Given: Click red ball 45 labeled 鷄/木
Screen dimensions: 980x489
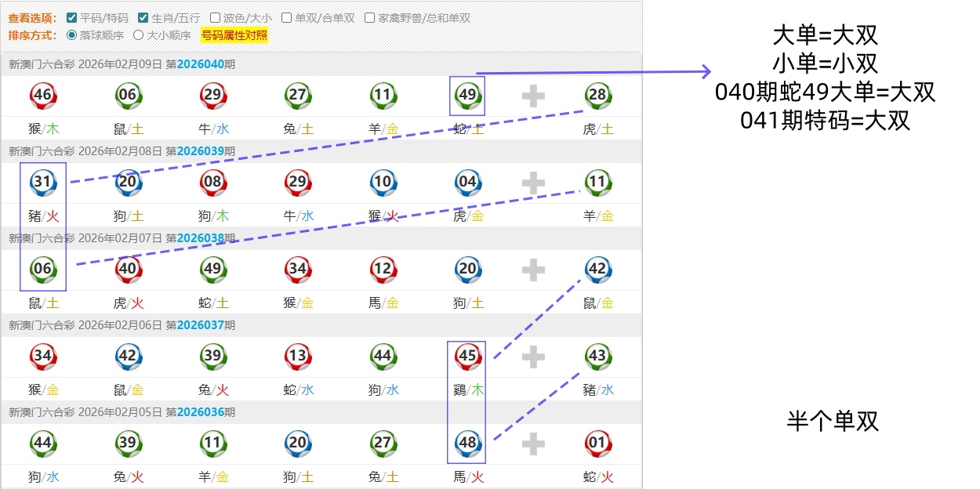Looking at the screenshot, I should [467, 357].
